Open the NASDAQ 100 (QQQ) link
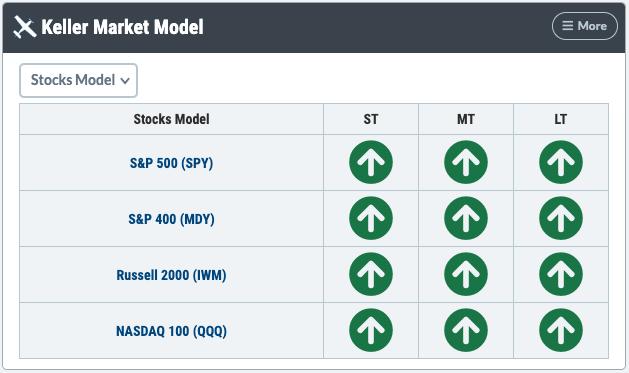This screenshot has width=629, height=373. click(171, 331)
